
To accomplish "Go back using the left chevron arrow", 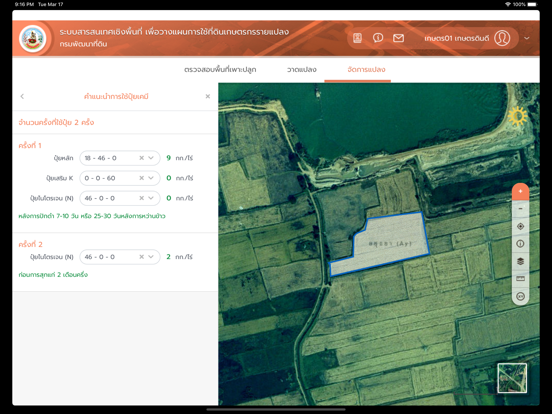I will 22,96.
